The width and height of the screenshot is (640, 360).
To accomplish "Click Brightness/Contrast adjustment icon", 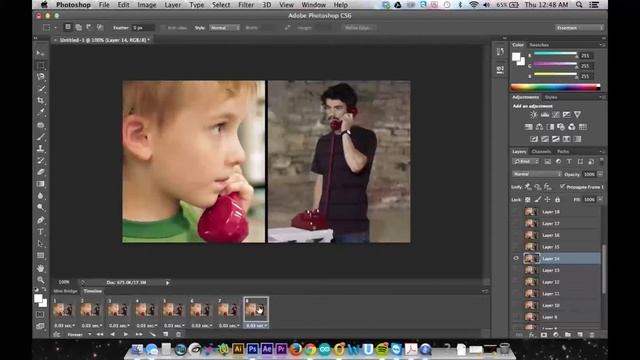I will click(x=533, y=115).
